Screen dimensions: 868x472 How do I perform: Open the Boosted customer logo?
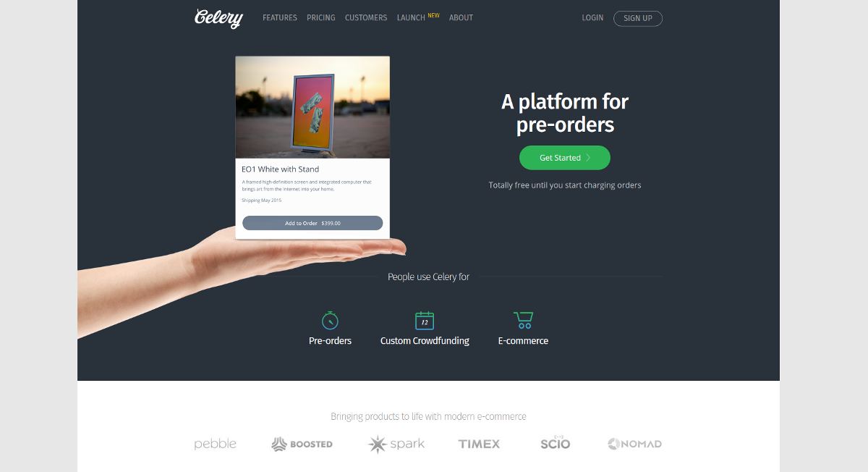click(302, 444)
